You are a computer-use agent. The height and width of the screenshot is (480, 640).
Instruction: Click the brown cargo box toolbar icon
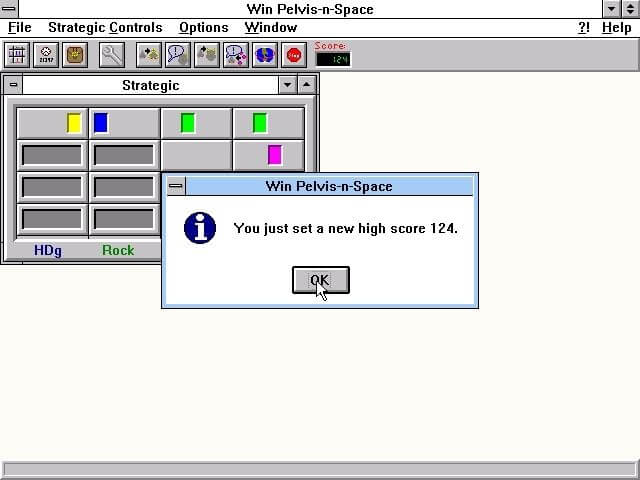[75, 55]
